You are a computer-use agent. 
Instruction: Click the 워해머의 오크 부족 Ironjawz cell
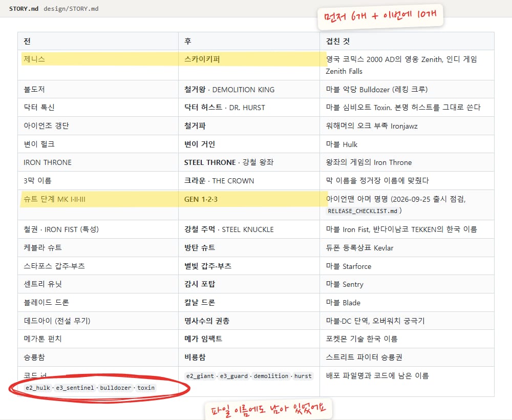pyautogui.click(x=407, y=125)
